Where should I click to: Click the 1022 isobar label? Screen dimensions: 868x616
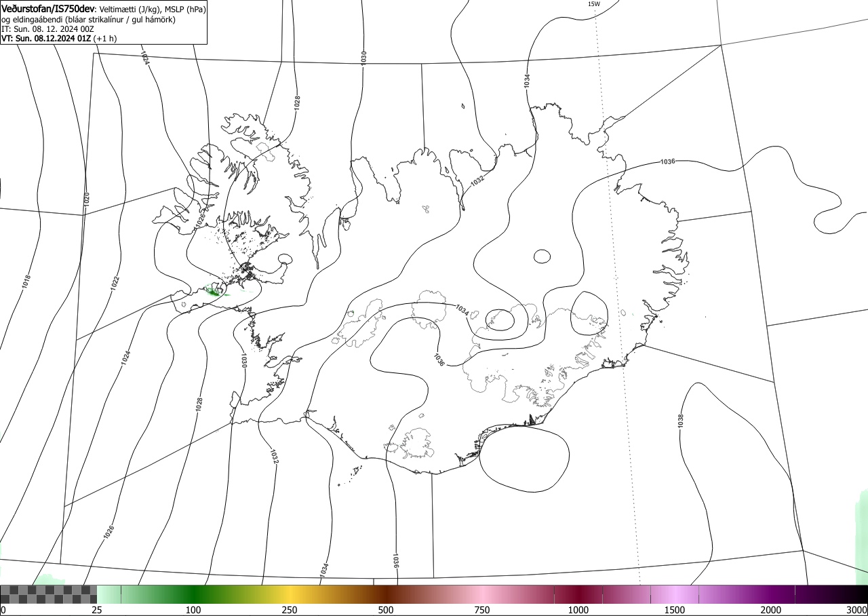tap(115, 284)
